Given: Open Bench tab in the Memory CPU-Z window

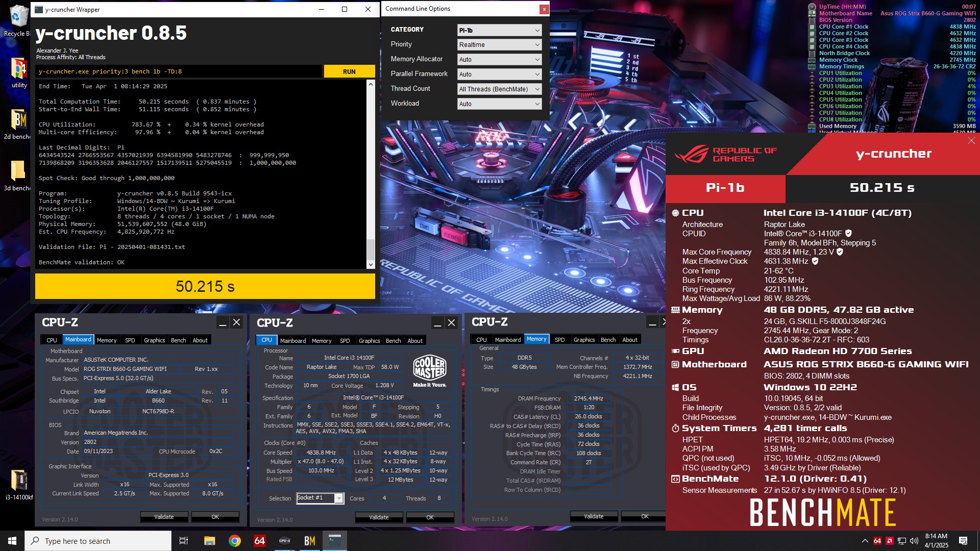Looking at the screenshot, I should coord(608,340).
